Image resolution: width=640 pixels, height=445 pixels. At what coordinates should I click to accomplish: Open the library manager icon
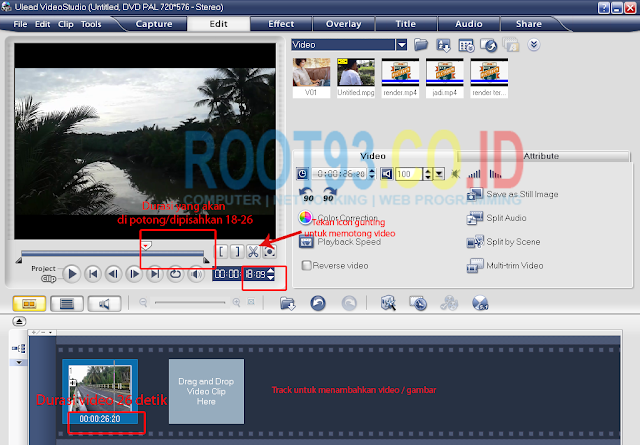coord(466,45)
